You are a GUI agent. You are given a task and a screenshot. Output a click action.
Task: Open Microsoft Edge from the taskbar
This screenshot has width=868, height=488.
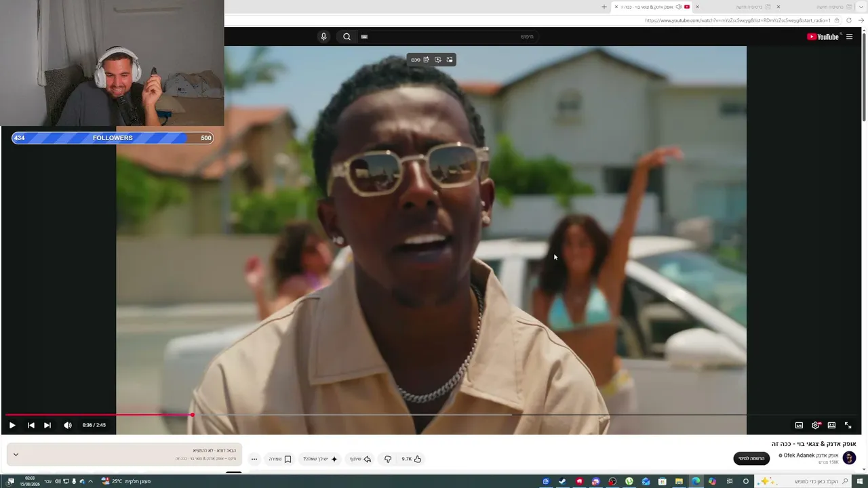click(696, 481)
